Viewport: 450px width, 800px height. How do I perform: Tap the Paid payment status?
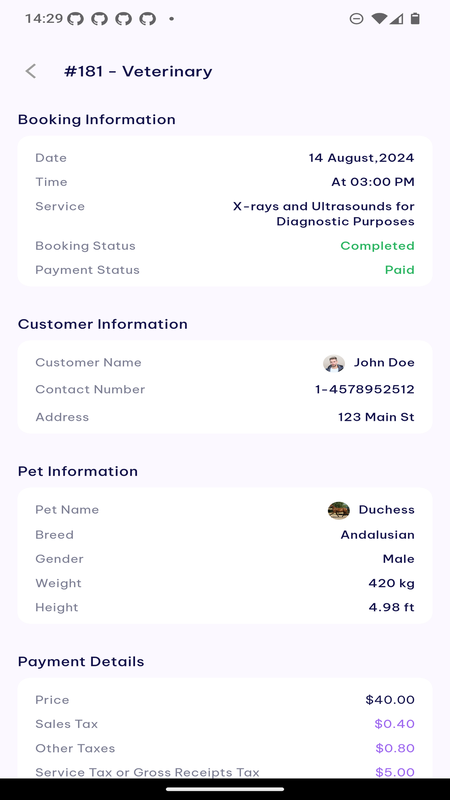[x=399, y=270]
